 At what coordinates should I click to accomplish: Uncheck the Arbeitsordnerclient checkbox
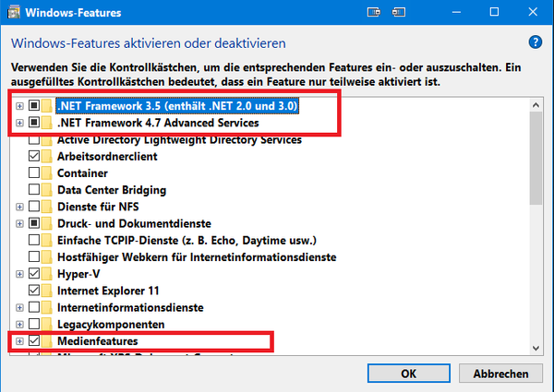point(34,156)
